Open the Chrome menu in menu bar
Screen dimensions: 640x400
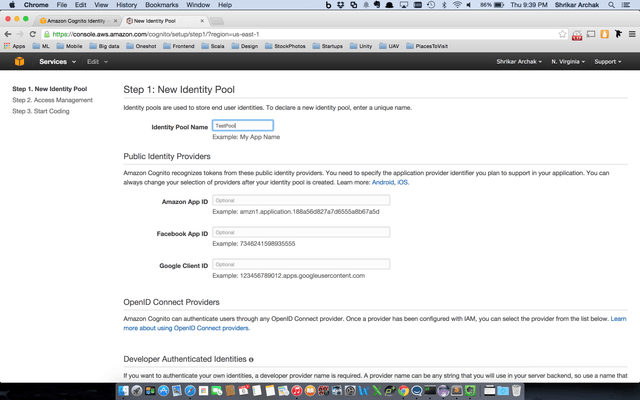(x=36, y=5)
